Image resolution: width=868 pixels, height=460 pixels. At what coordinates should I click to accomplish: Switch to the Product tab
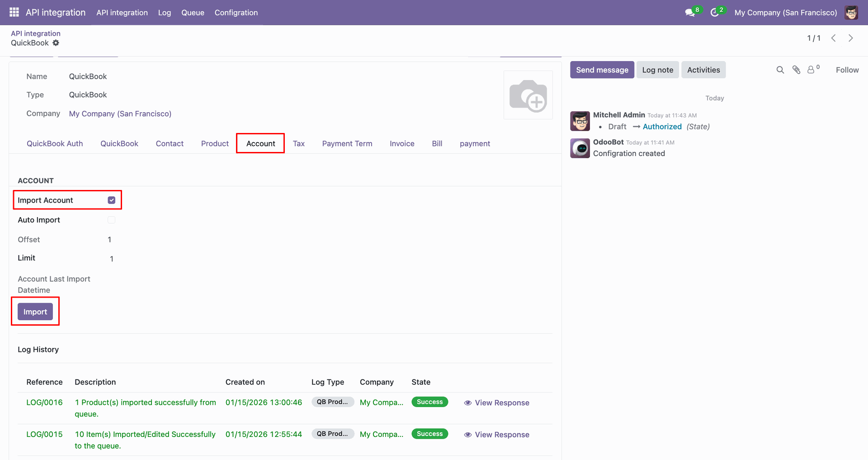click(x=215, y=143)
